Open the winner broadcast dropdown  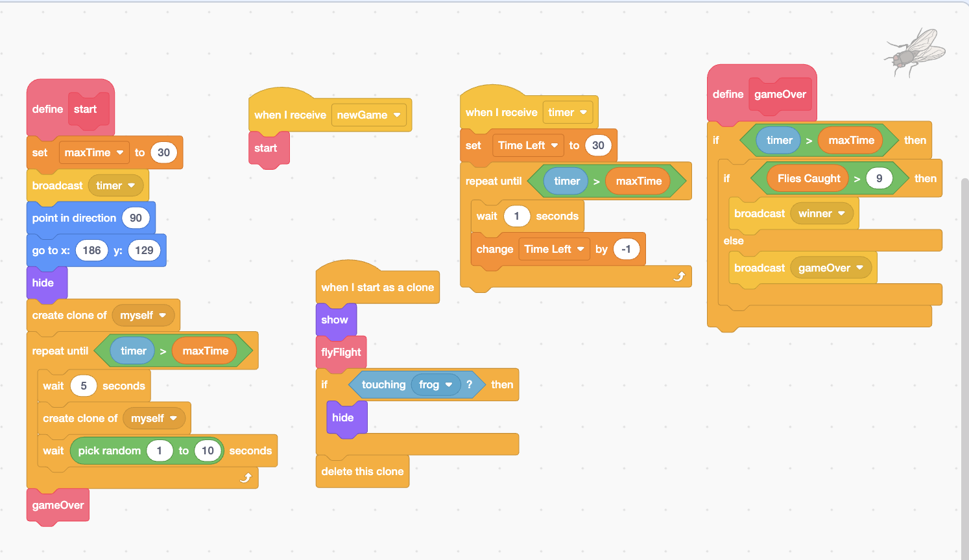pyautogui.click(x=822, y=213)
